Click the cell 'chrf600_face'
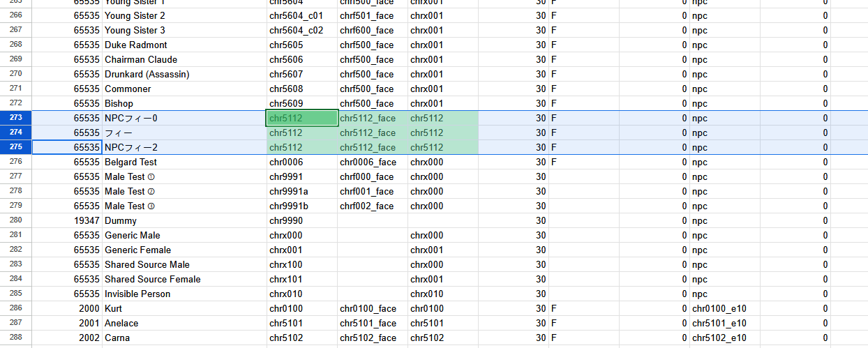Screen dimensions: 868x348 (x=373, y=30)
